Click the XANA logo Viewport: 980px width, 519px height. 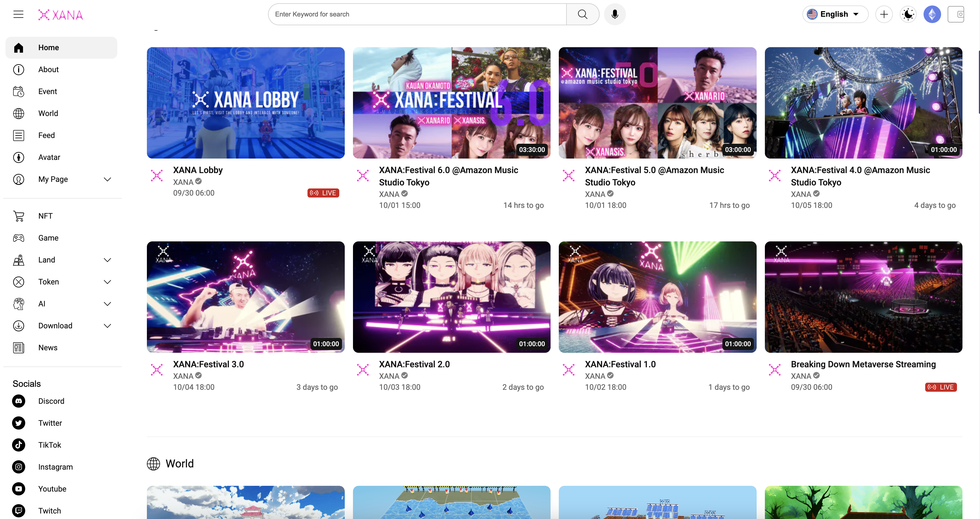(61, 15)
